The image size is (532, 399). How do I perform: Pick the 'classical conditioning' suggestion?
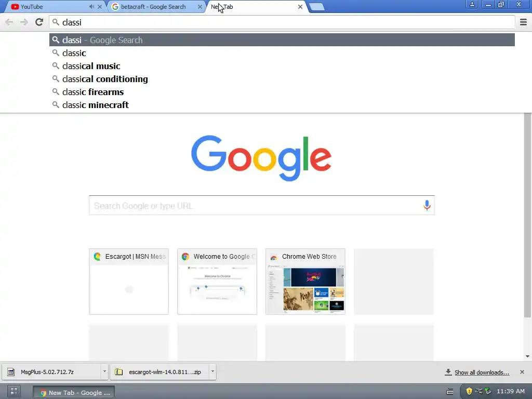[282, 79]
